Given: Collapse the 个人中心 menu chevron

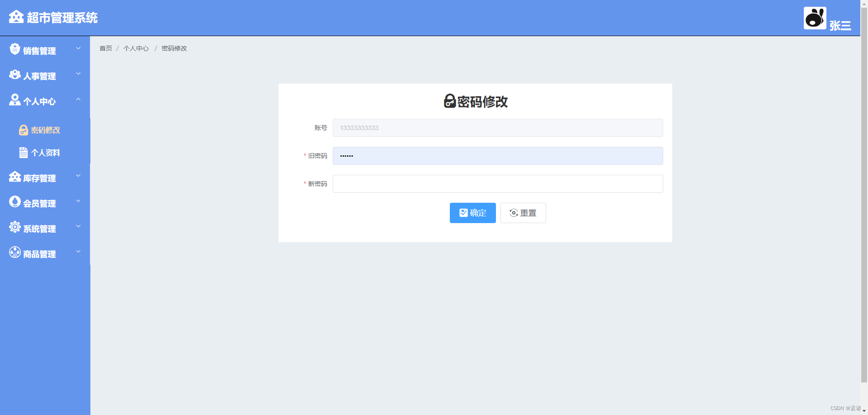Looking at the screenshot, I should [x=78, y=99].
